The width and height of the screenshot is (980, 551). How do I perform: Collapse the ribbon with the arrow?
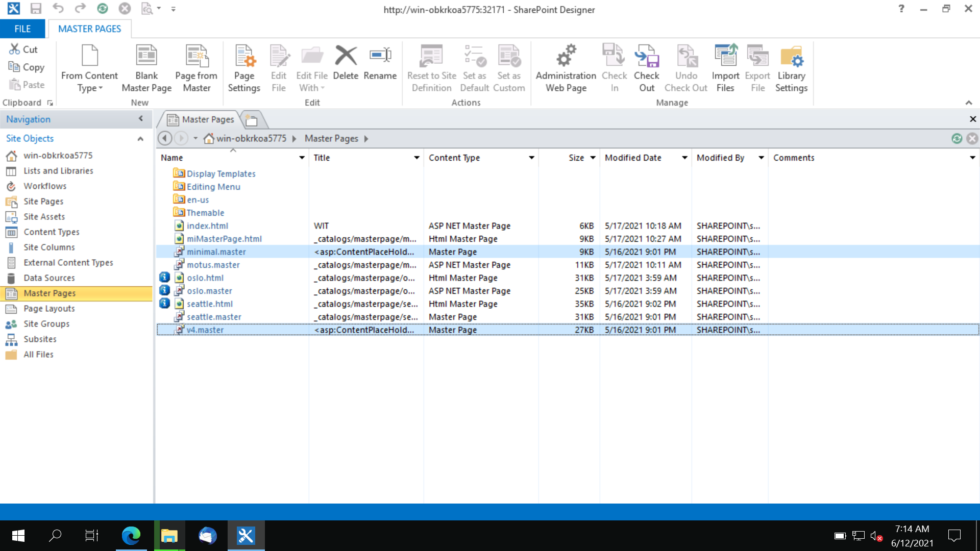click(969, 103)
